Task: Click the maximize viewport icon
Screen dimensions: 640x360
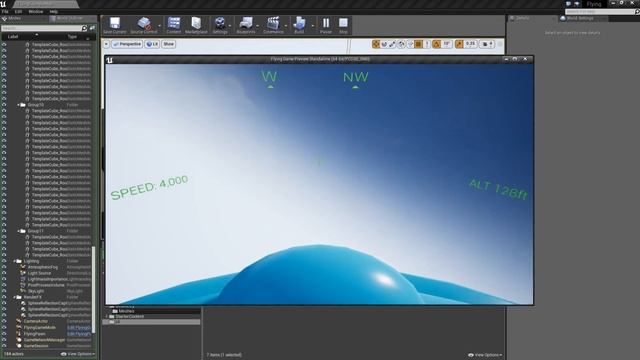Action: click(500, 44)
